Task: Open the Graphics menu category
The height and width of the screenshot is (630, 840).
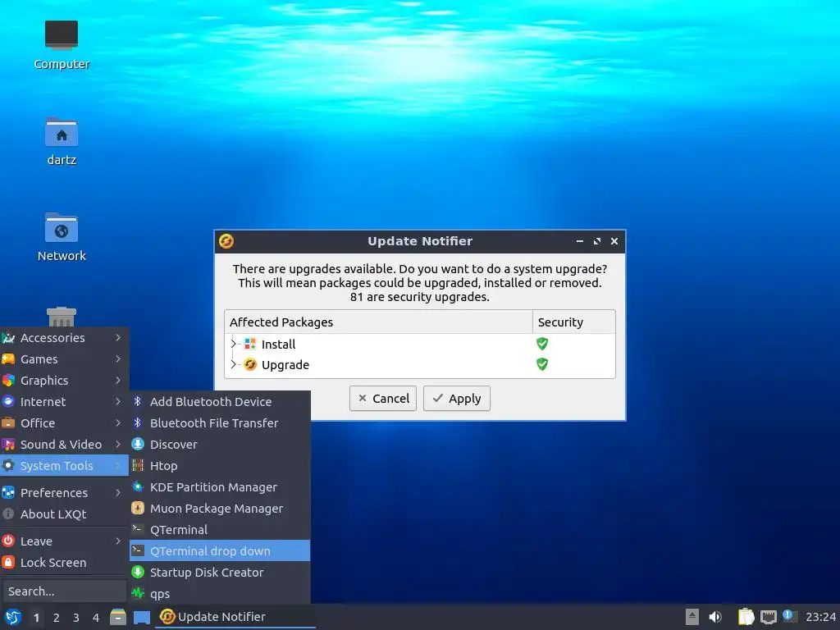Action: 64,381
